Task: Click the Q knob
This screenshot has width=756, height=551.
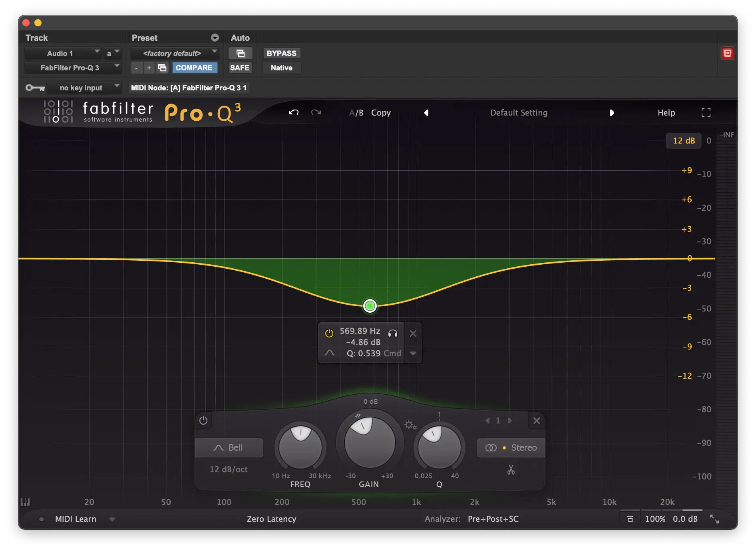Action: (x=439, y=447)
